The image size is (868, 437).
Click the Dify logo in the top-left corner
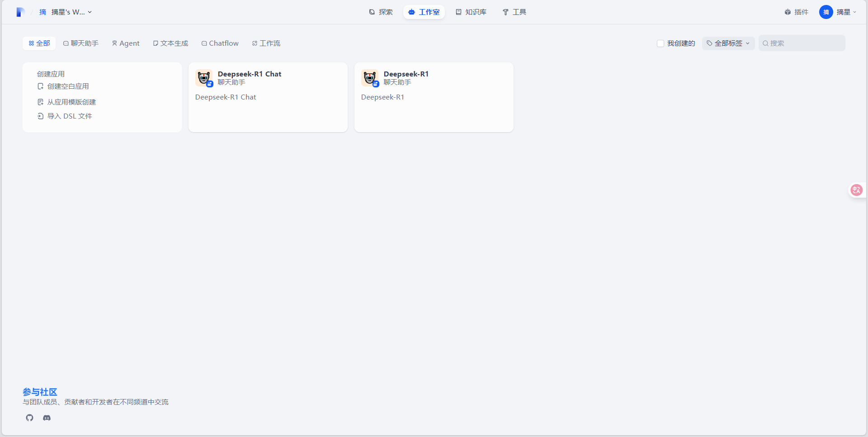point(20,12)
